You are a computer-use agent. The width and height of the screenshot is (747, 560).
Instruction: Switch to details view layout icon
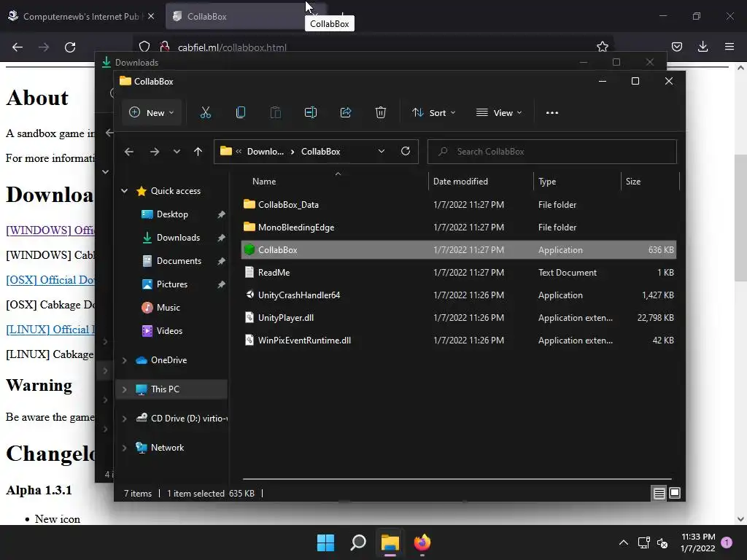point(659,494)
